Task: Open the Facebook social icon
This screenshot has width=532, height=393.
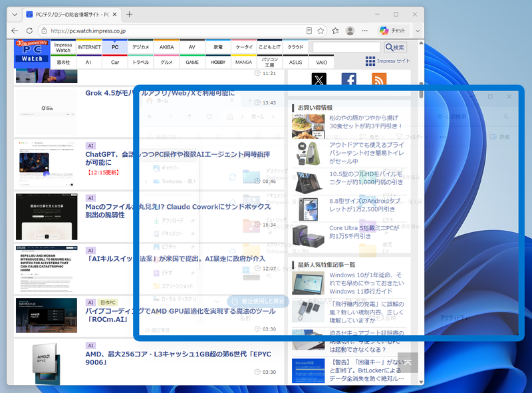Action: 348,79
